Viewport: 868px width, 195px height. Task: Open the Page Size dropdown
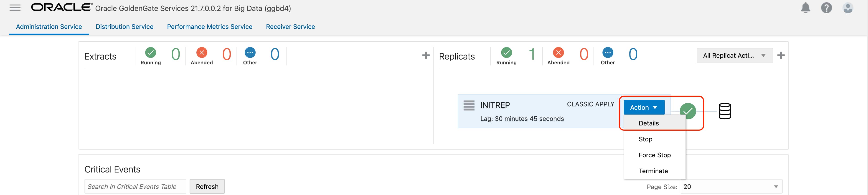coord(731,187)
